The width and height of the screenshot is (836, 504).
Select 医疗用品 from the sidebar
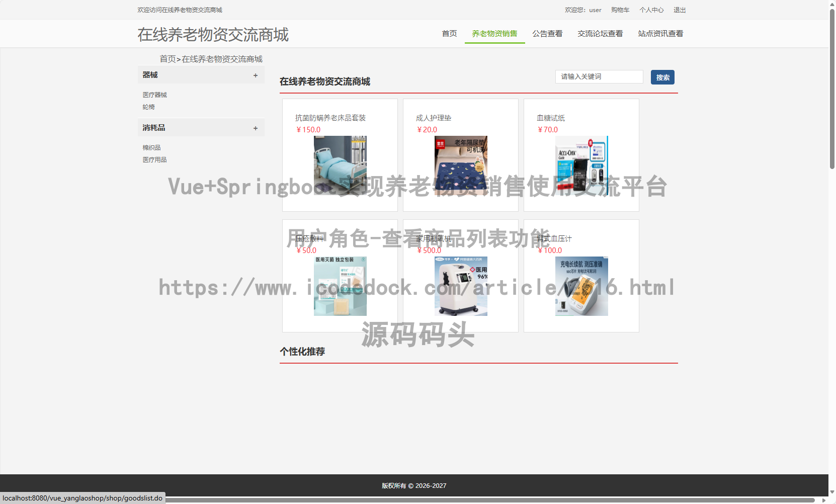pyautogui.click(x=154, y=159)
